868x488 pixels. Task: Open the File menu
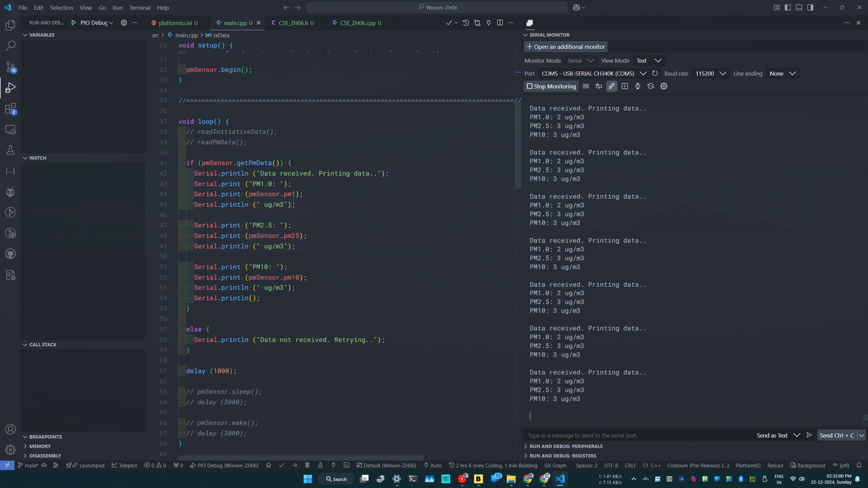[x=23, y=7]
